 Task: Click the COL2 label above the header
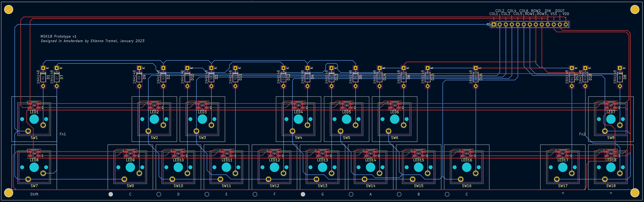coord(500,11)
